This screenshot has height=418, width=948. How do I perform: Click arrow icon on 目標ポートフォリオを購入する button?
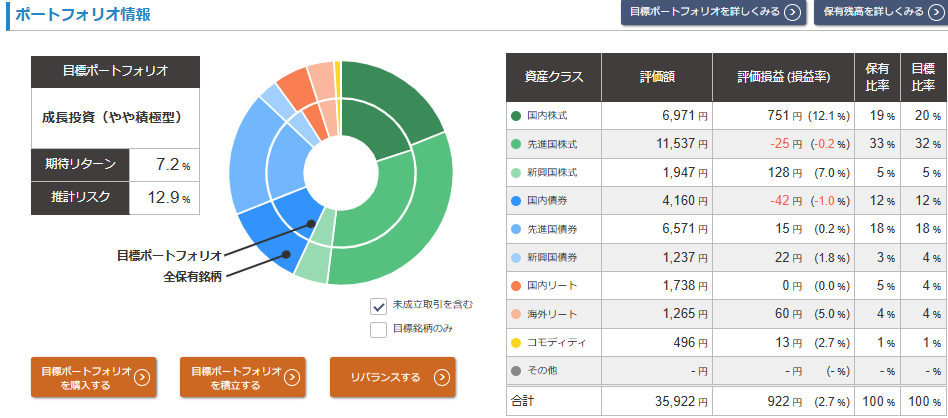pyautogui.click(x=142, y=377)
